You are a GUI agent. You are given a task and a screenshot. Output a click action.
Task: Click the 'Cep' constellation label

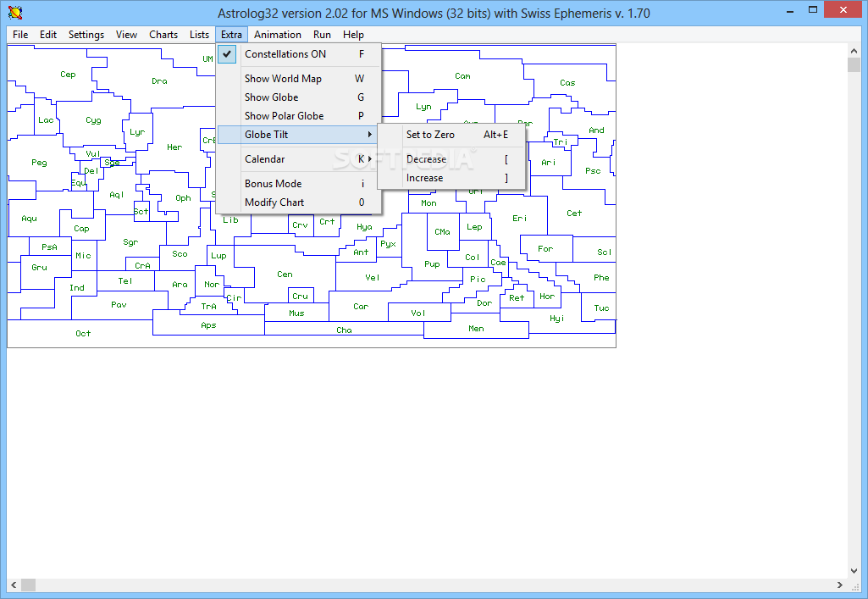click(x=68, y=75)
